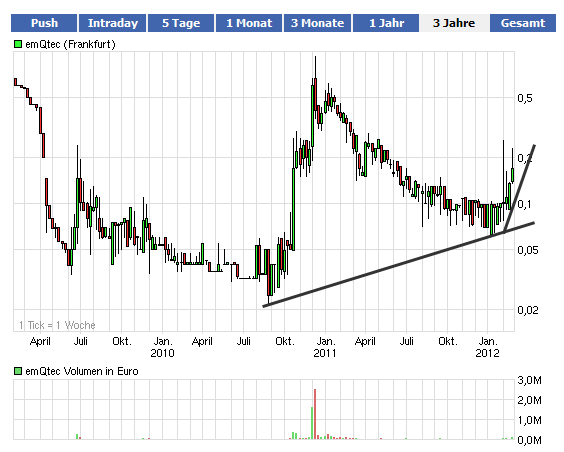Click the '1 Tick = 1 Woche' note
The height and width of the screenshot is (452, 564).
tap(57, 325)
